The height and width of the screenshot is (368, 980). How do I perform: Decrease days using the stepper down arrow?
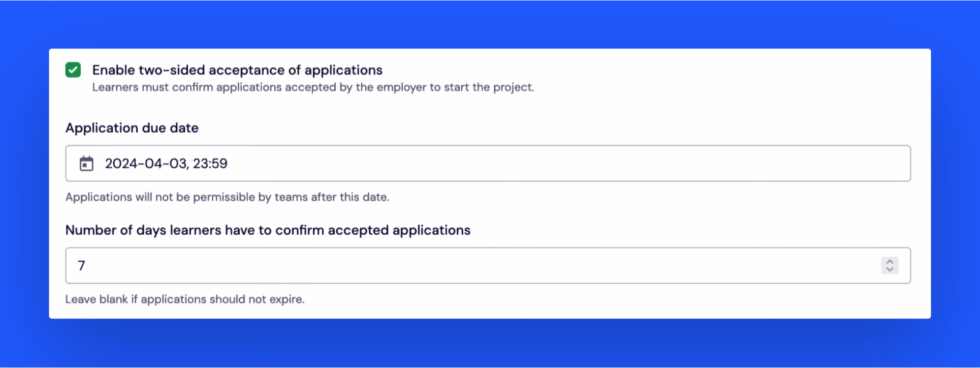(x=890, y=270)
